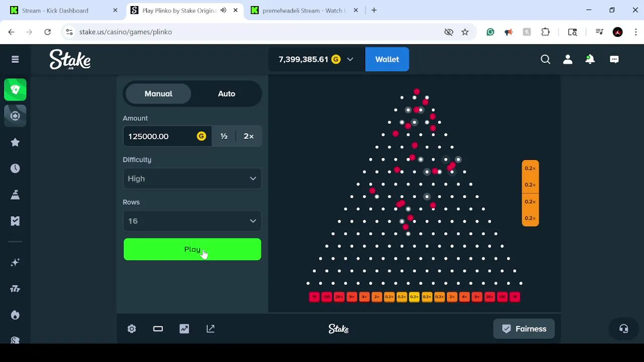Click the leftmost 26× payout bin
Image resolution: width=644 pixels, height=362 pixels.
339,297
